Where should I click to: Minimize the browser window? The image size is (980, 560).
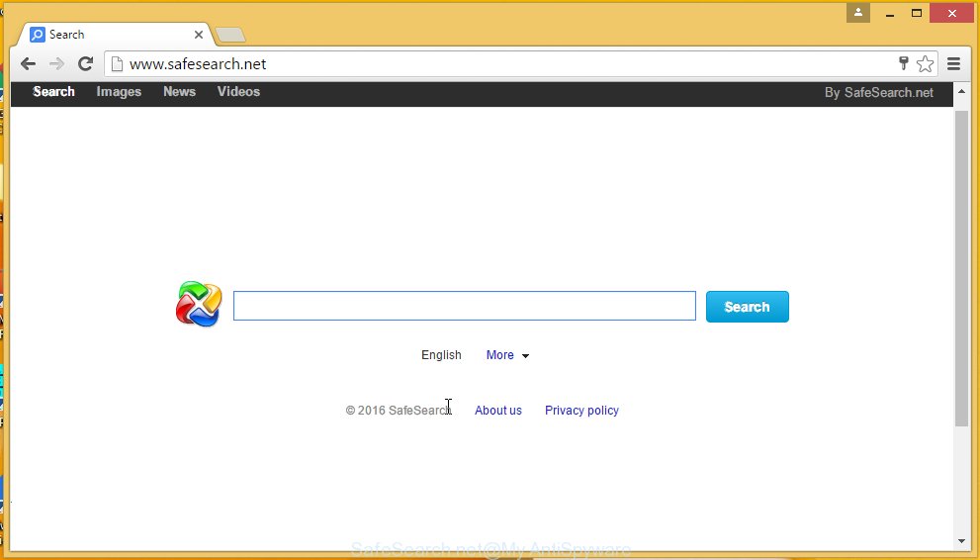(890, 13)
